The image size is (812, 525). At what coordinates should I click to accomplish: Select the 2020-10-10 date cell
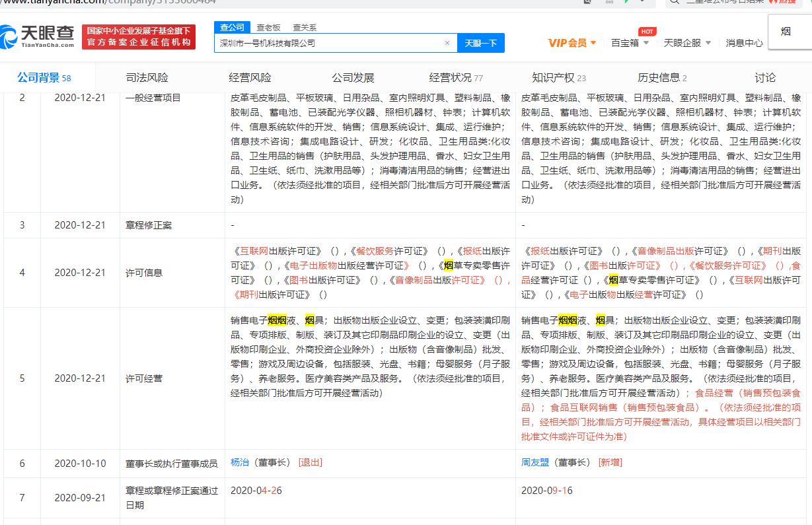[x=80, y=464]
